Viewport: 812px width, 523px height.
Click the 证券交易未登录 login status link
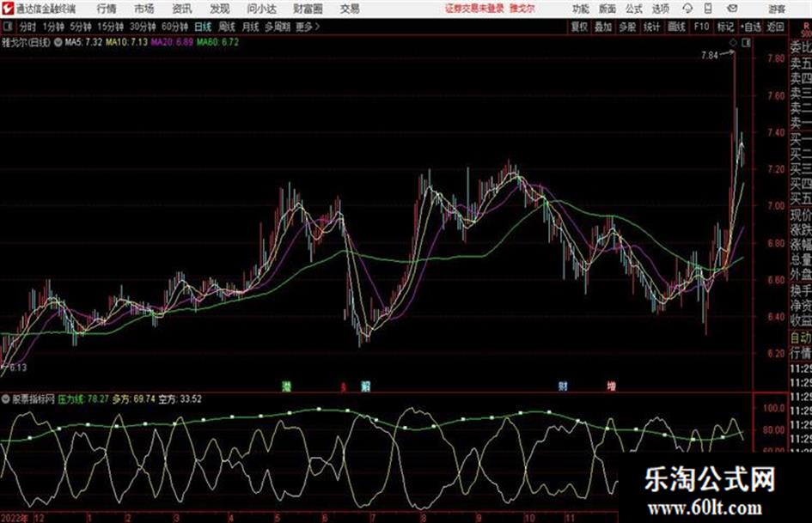click(x=474, y=9)
